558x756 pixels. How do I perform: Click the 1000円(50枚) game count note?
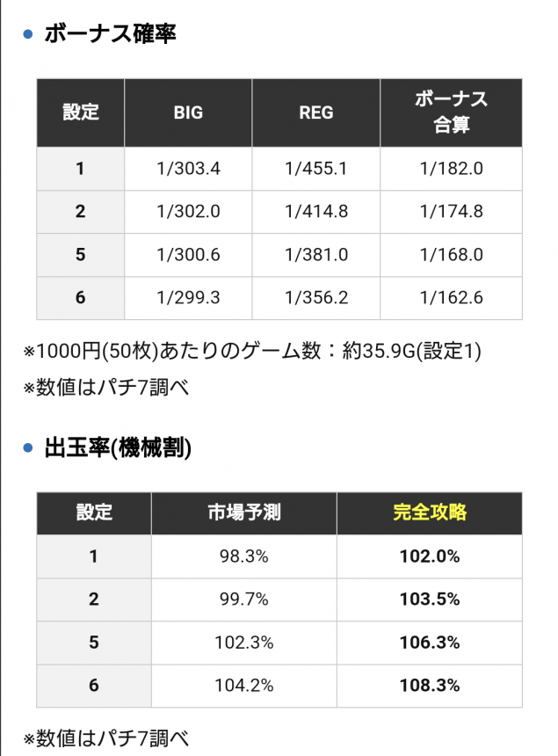pyautogui.click(x=252, y=351)
